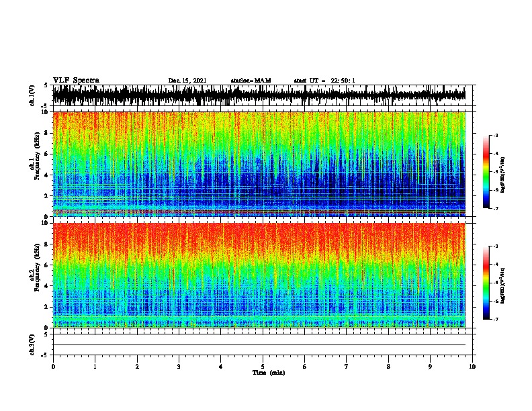Viewport: 532px width, 411px height.
Task: Click the "-4" label on ch.2 color scale
Action: (x=496, y=265)
